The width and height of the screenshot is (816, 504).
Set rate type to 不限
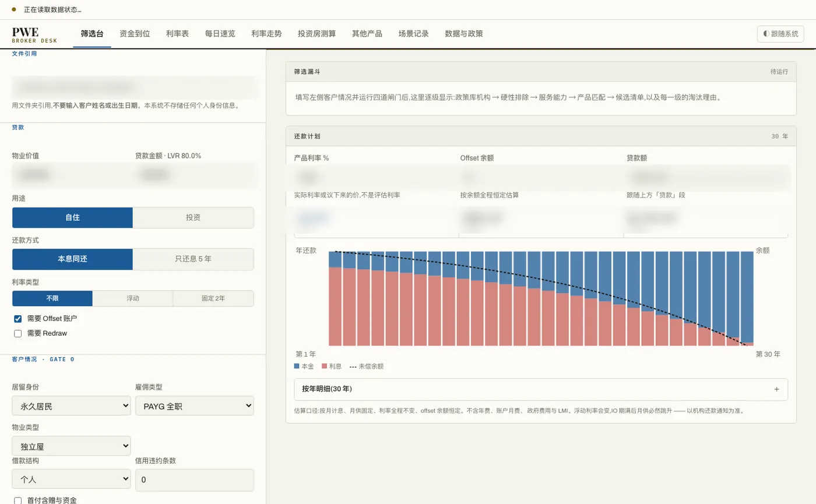click(52, 298)
